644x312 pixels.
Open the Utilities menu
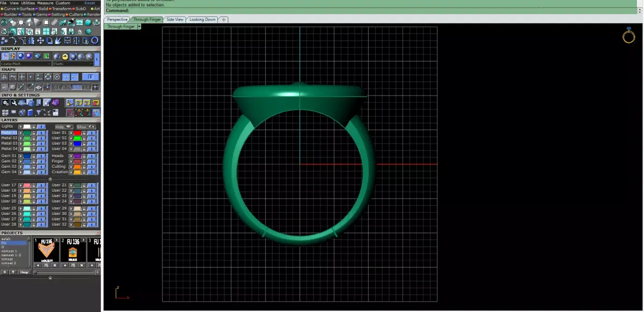tap(28, 3)
